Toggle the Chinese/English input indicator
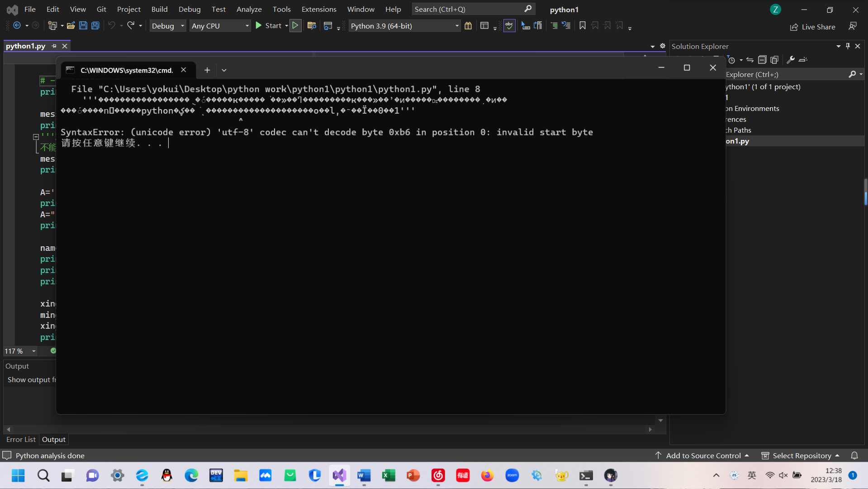Screen dimensions: 868x489 point(752,475)
